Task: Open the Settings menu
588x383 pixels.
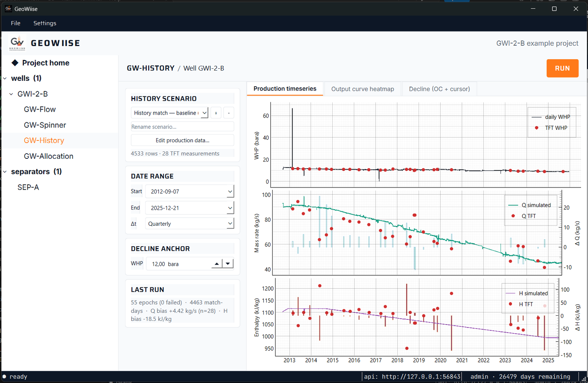Action: [x=45, y=23]
